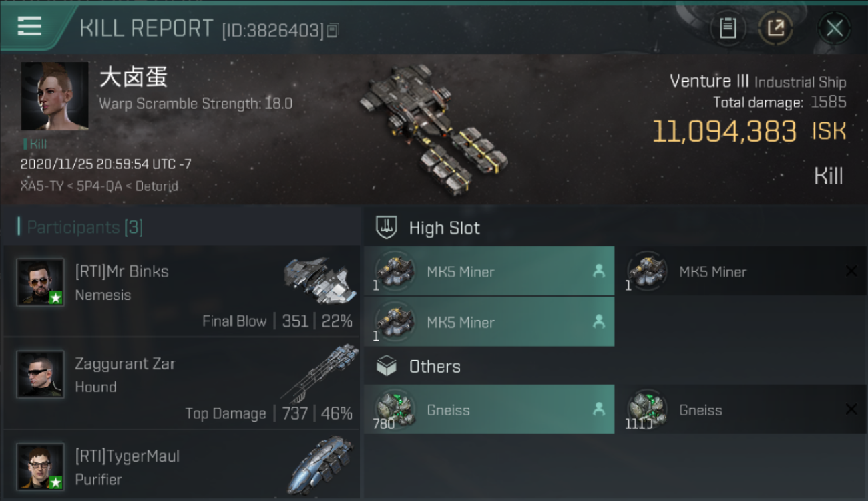Share the kill report via export icon
This screenshot has width=868, height=501.
[776, 28]
